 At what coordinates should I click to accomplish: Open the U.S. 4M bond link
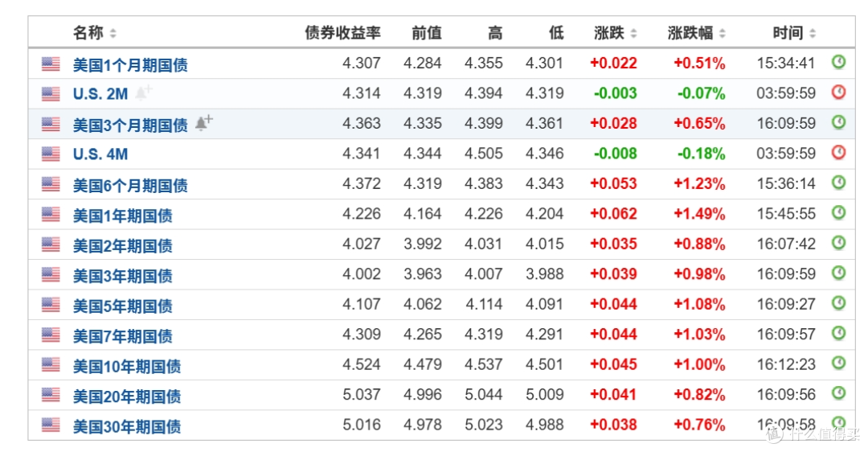(x=100, y=154)
